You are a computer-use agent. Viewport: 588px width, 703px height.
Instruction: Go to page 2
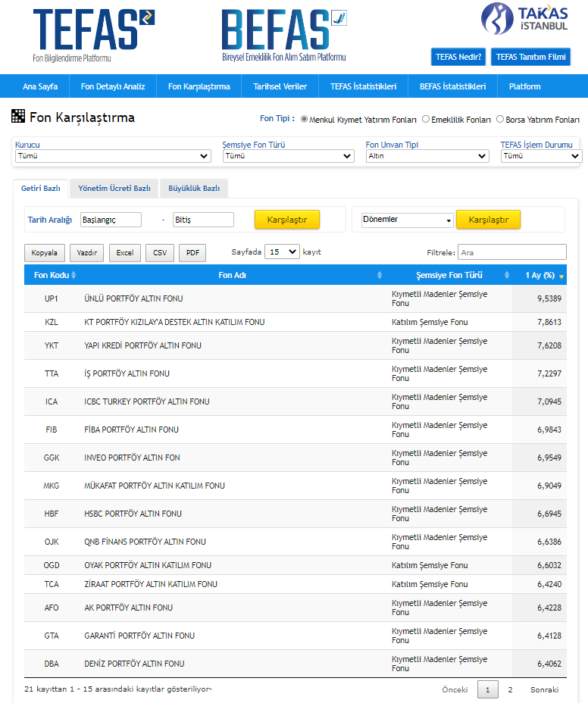tap(510, 689)
